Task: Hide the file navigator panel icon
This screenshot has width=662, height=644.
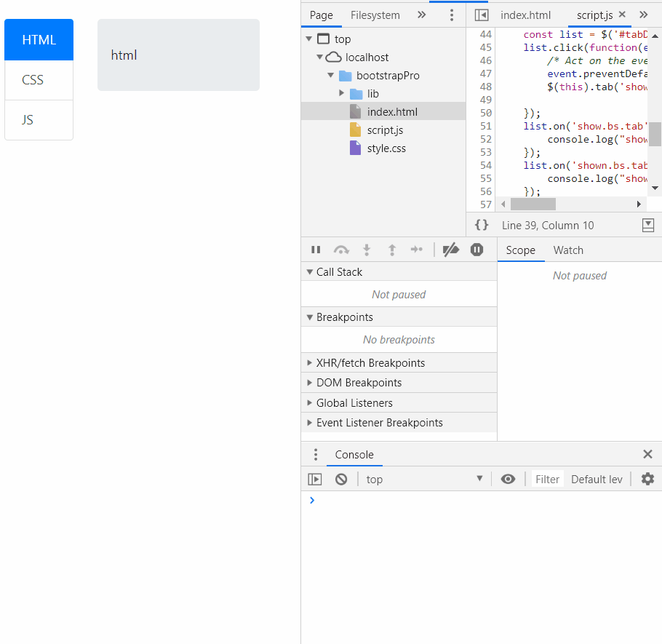Action: (482, 15)
